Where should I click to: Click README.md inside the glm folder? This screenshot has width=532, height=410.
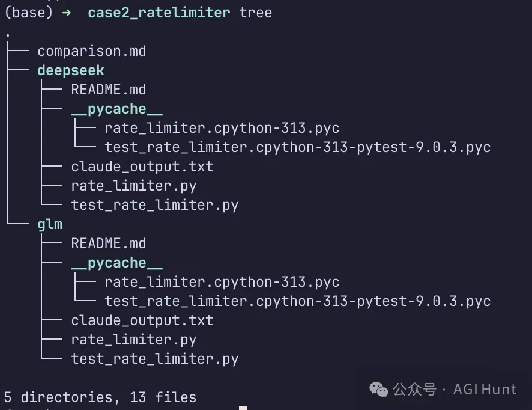(x=108, y=243)
